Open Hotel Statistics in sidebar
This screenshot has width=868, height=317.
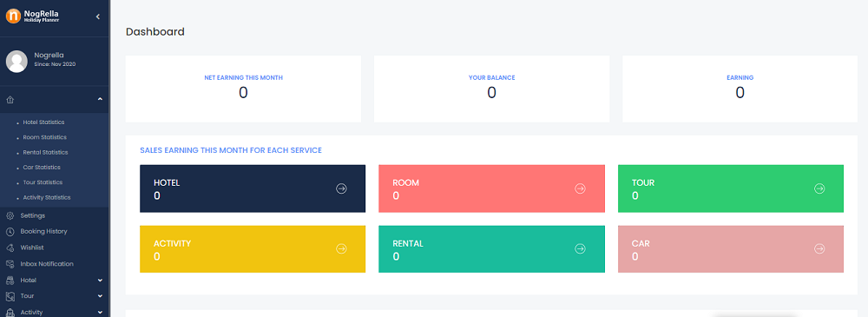coord(43,122)
